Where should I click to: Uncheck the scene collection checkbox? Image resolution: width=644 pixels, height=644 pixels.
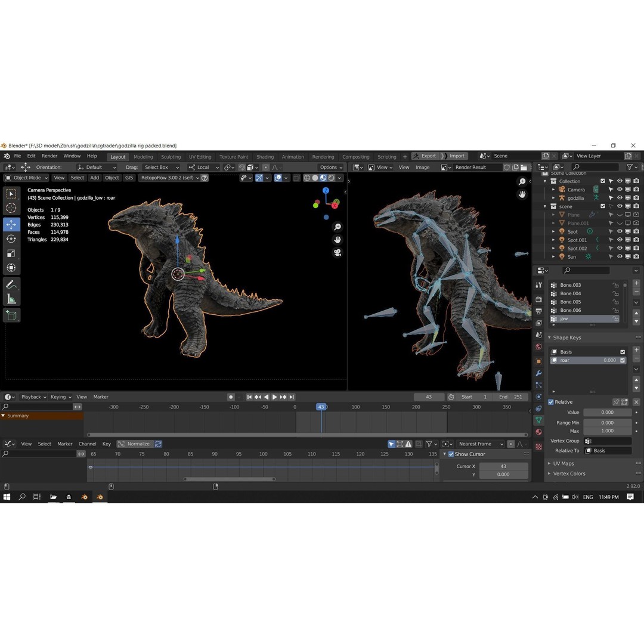pyautogui.click(x=602, y=206)
